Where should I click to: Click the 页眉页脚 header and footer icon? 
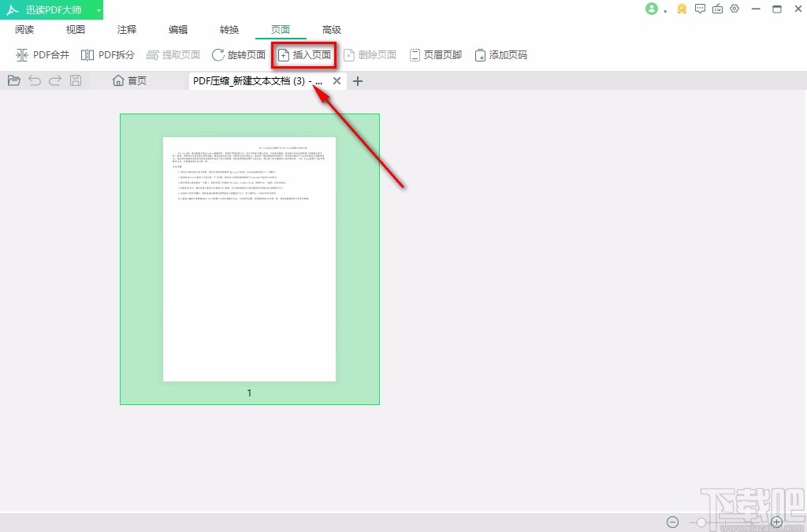click(x=415, y=54)
